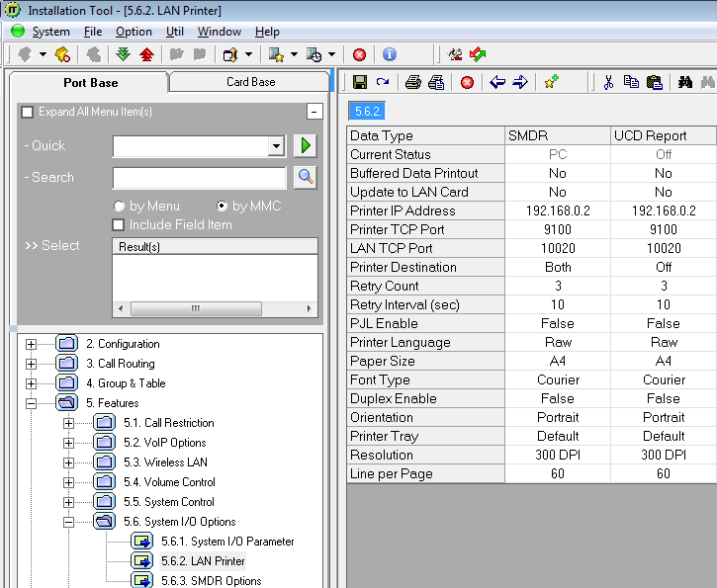Click the scissors cut icon
Screen dimensions: 717x588
coord(608,82)
